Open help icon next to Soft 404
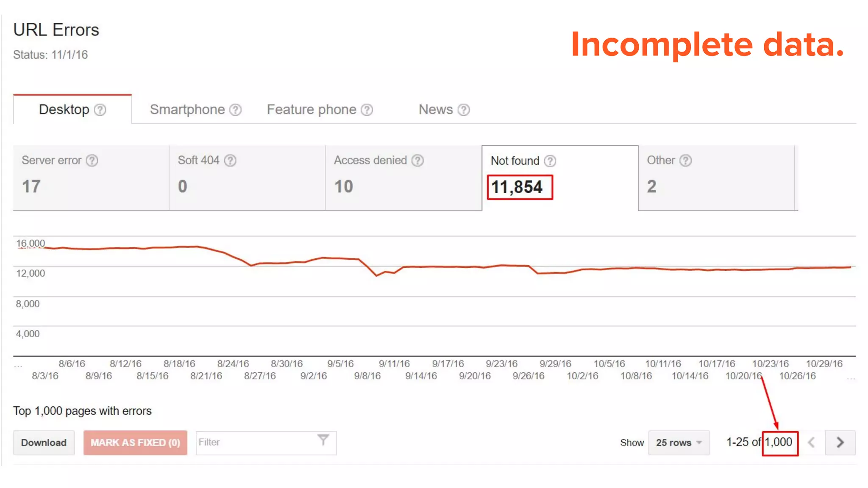Image resolution: width=868 pixels, height=488 pixels. click(230, 161)
